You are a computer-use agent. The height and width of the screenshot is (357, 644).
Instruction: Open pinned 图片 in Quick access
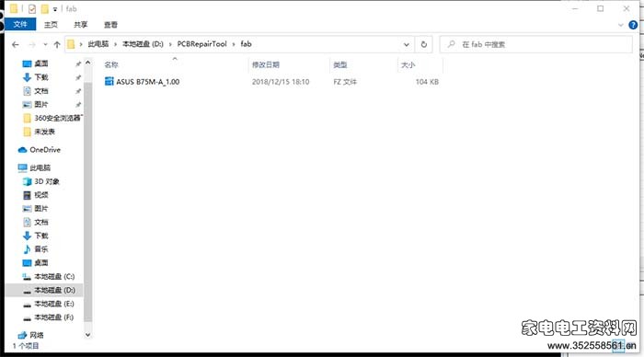click(x=40, y=104)
